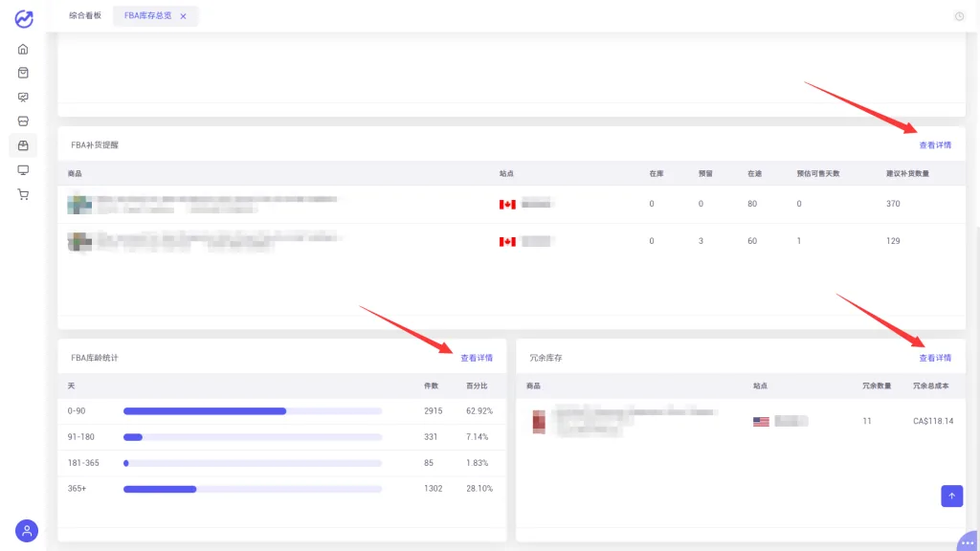Select the FBA库存总览 tab
The image size is (980, 551).
(x=148, y=15)
